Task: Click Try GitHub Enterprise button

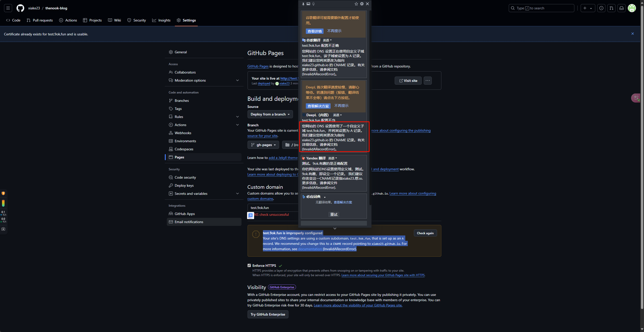Action: (x=268, y=314)
